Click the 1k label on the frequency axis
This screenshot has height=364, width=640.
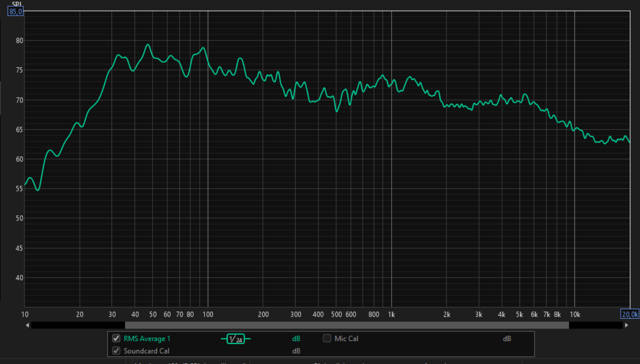coord(391,314)
